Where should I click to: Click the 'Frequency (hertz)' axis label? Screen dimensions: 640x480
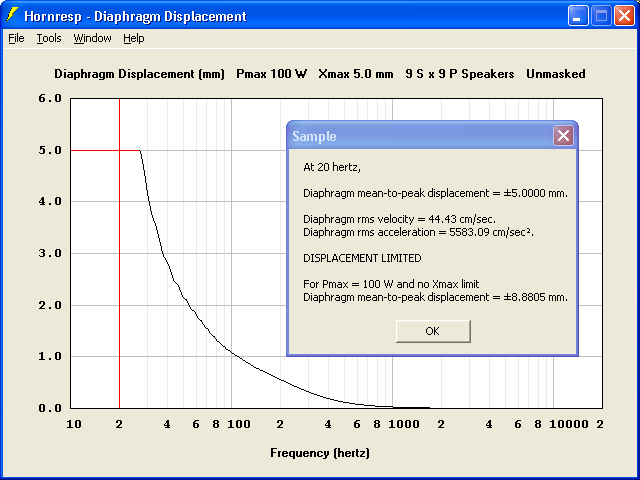tap(320, 453)
